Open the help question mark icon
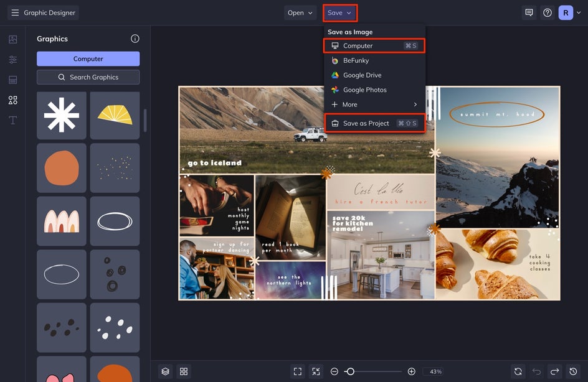This screenshot has height=382, width=588. tap(548, 12)
